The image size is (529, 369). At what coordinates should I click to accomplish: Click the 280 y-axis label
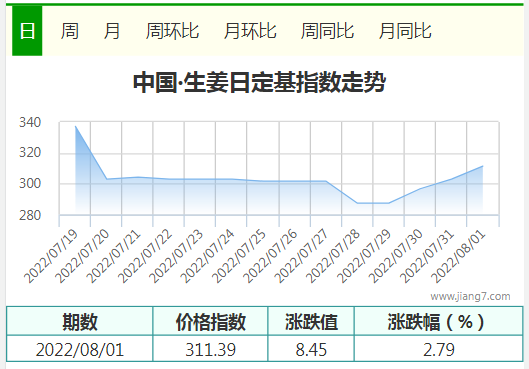point(30,215)
